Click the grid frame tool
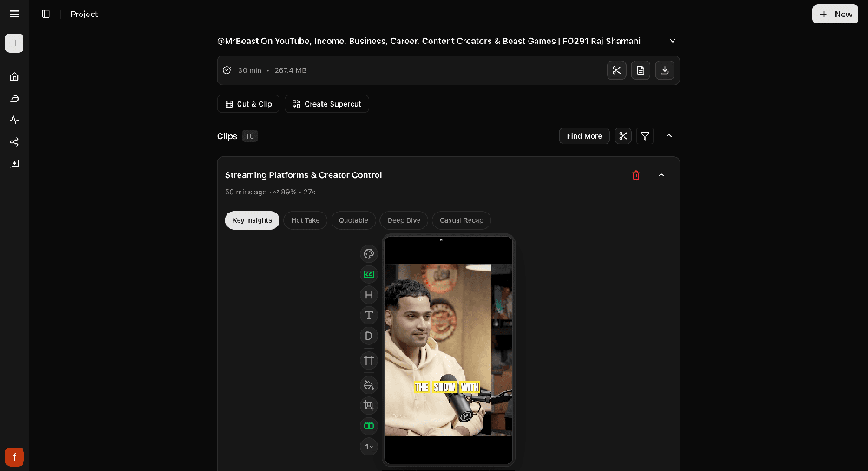 coord(369,361)
